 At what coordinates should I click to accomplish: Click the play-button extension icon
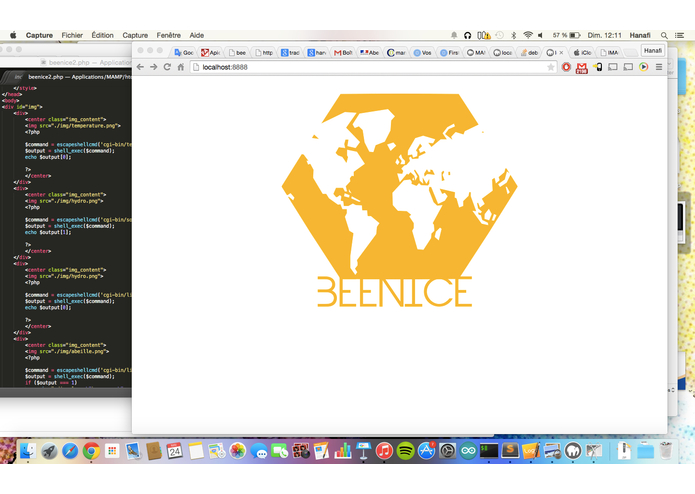click(x=644, y=67)
